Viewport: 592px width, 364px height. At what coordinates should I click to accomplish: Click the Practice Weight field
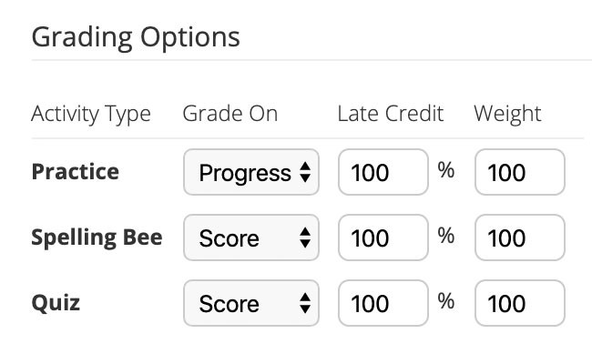519,173
